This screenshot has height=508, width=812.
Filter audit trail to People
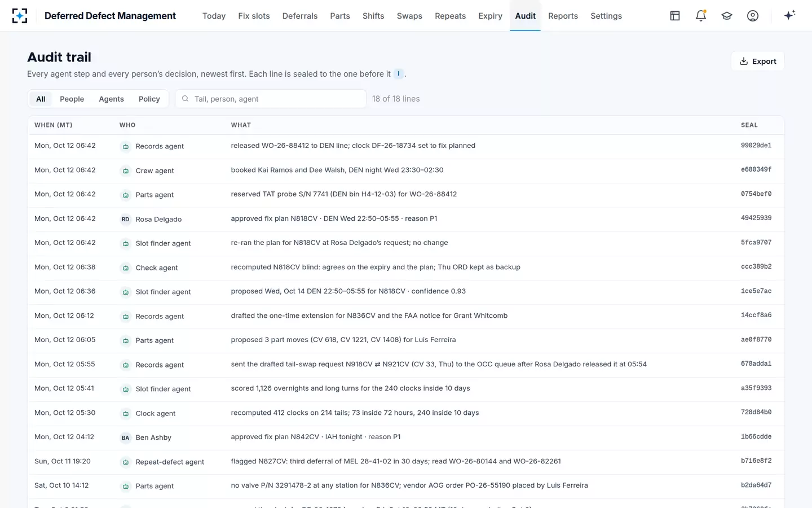pyautogui.click(x=72, y=99)
